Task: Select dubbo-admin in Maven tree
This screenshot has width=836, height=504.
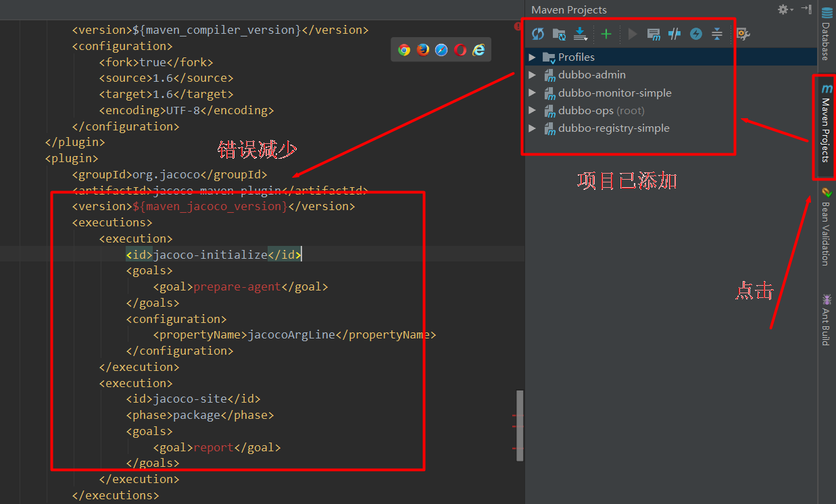Action: pyautogui.click(x=671, y=75)
